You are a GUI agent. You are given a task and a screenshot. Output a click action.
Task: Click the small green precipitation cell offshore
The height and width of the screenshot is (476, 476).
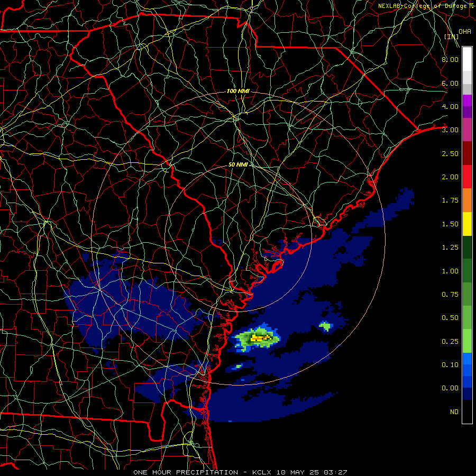325,327
